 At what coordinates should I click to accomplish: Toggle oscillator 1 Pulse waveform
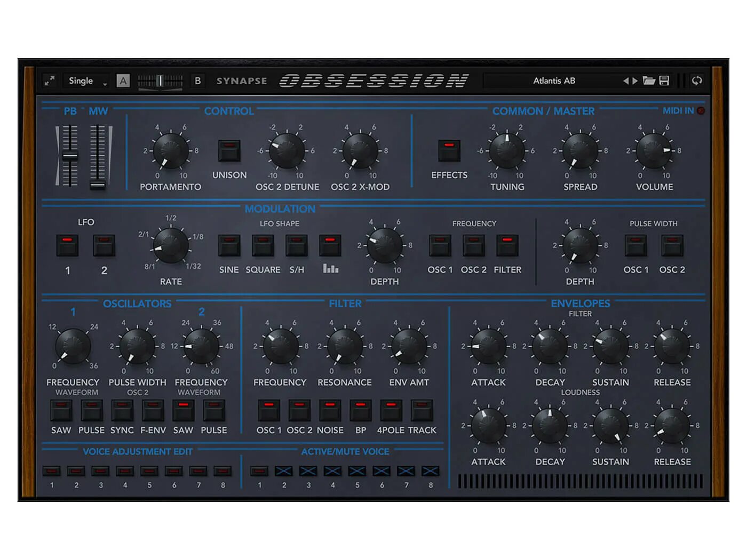click(x=92, y=411)
